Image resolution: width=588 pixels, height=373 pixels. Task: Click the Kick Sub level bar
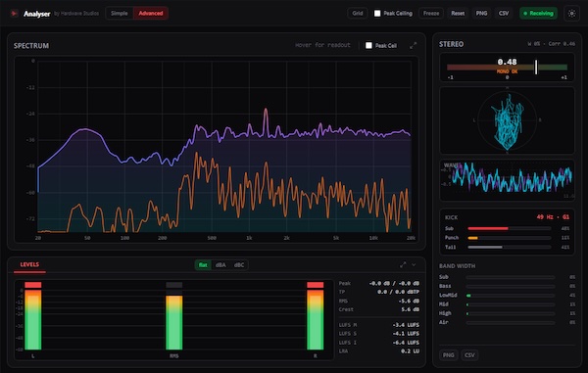(x=510, y=228)
